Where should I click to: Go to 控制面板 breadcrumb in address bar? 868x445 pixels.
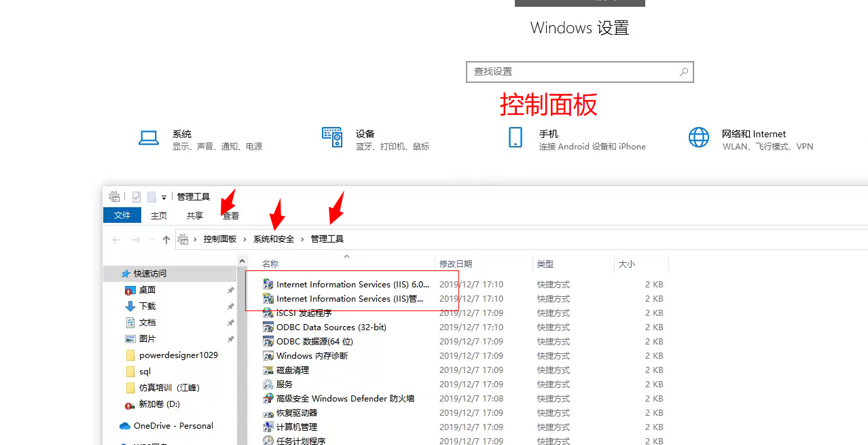point(220,239)
